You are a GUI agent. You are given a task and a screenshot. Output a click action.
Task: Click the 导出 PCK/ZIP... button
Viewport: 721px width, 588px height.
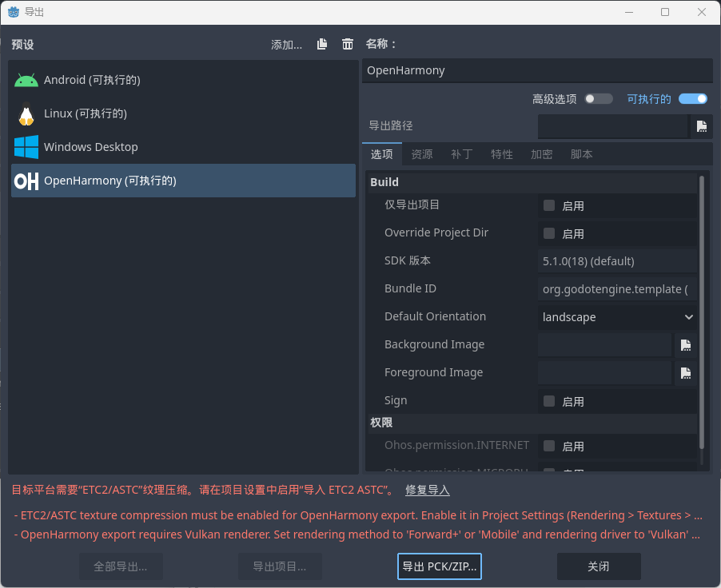[439, 566]
